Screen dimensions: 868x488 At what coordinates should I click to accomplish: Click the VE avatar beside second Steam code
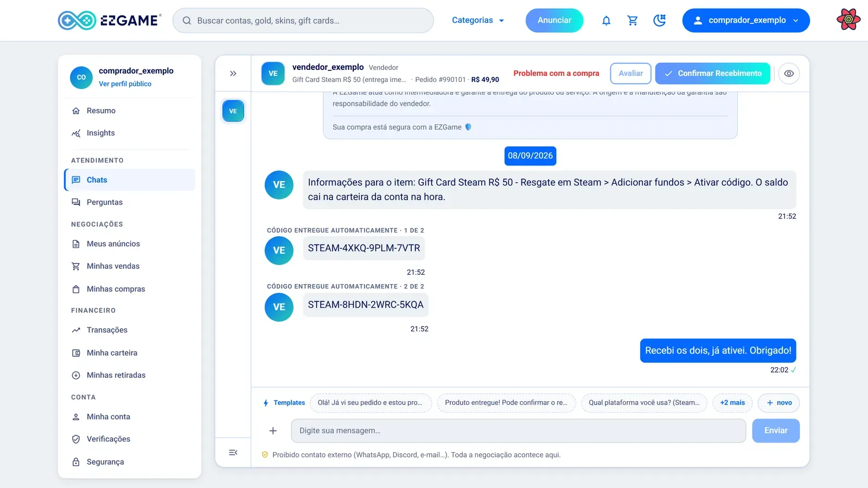(279, 307)
